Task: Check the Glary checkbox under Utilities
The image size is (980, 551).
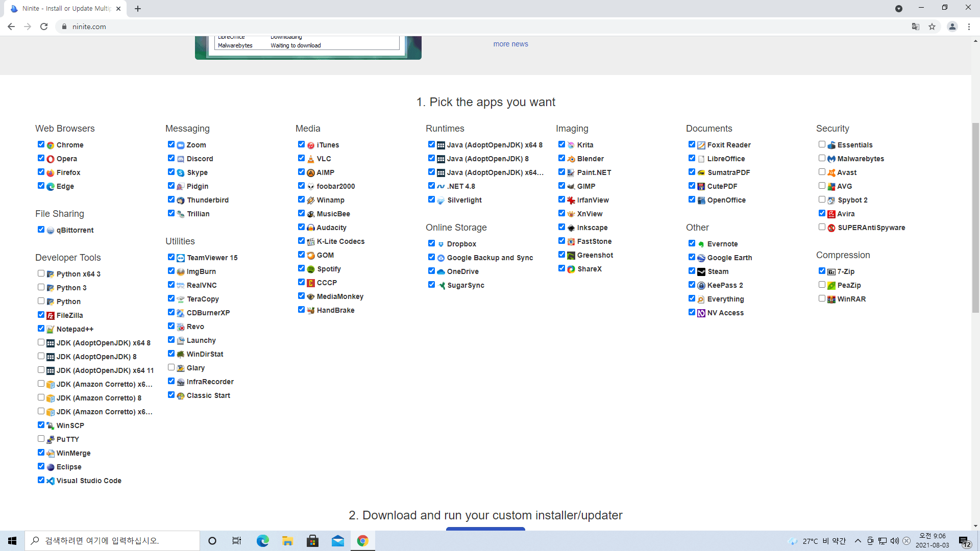Action: tap(171, 367)
